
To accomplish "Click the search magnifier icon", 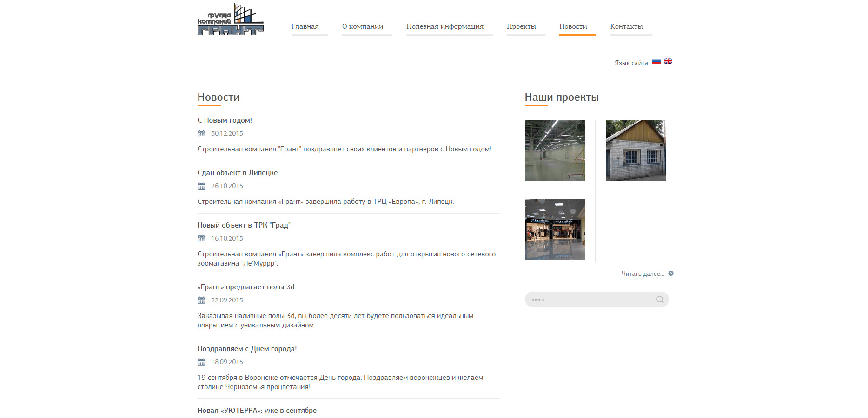I will (x=660, y=300).
